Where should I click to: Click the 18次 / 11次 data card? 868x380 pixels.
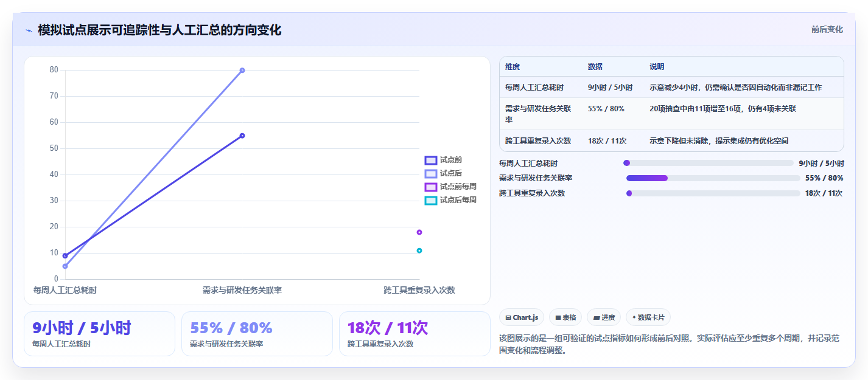click(x=415, y=334)
